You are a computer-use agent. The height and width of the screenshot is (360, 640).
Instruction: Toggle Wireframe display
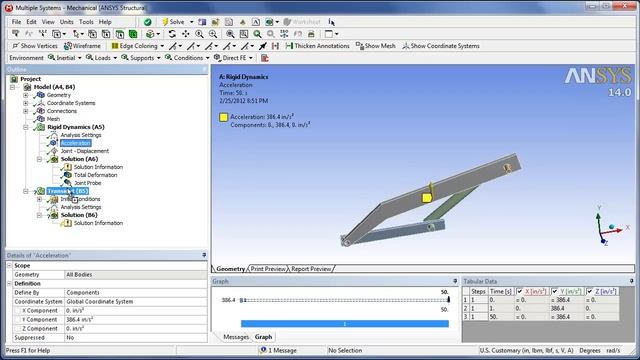pos(82,46)
